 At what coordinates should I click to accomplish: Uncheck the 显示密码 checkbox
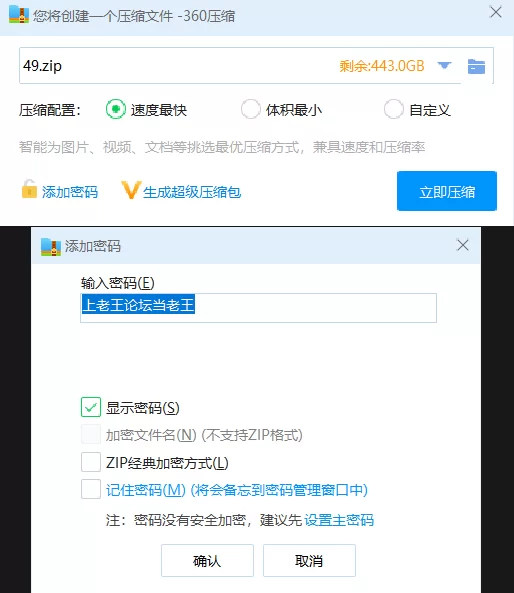(91, 407)
